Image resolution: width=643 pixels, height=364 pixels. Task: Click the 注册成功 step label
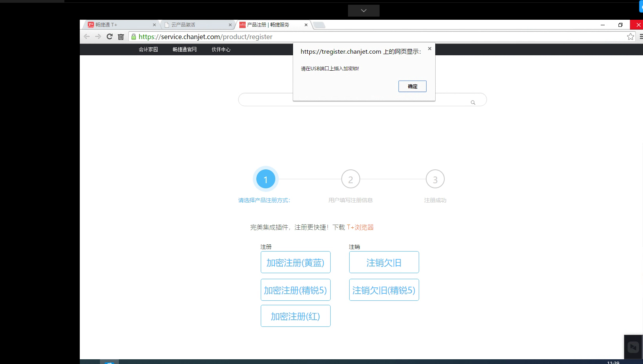[435, 201]
